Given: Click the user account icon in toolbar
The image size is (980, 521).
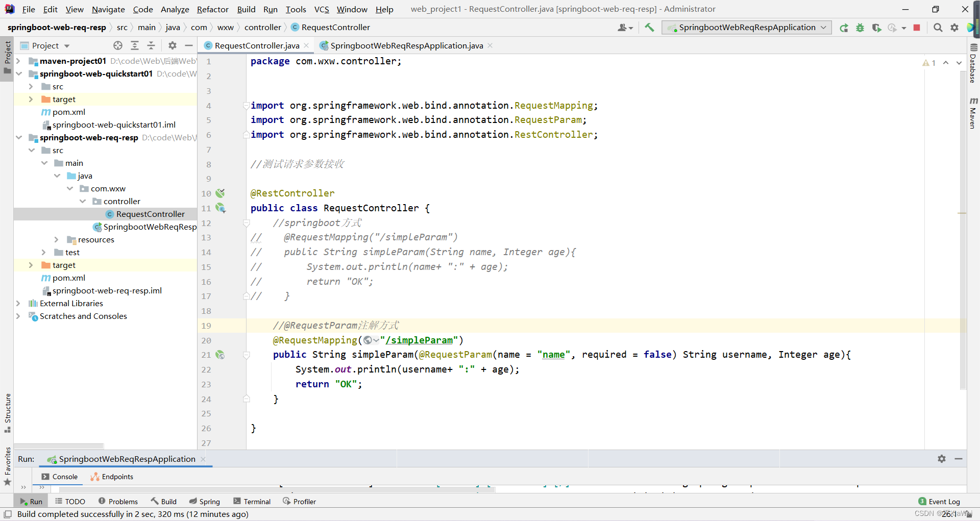Looking at the screenshot, I should (625, 28).
